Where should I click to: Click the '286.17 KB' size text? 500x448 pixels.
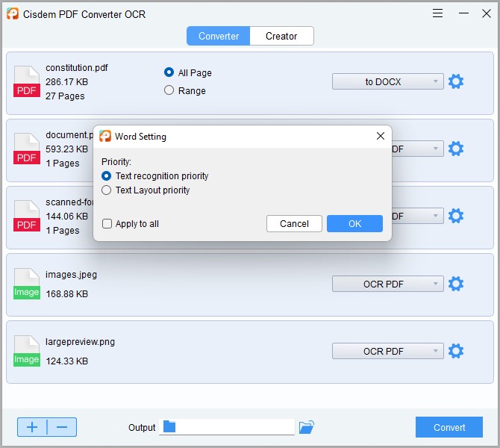tap(66, 82)
